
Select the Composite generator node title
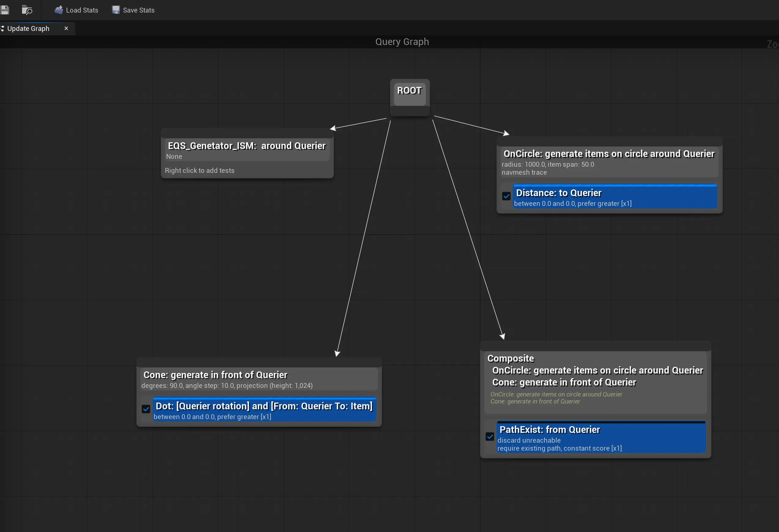(x=510, y=359)
